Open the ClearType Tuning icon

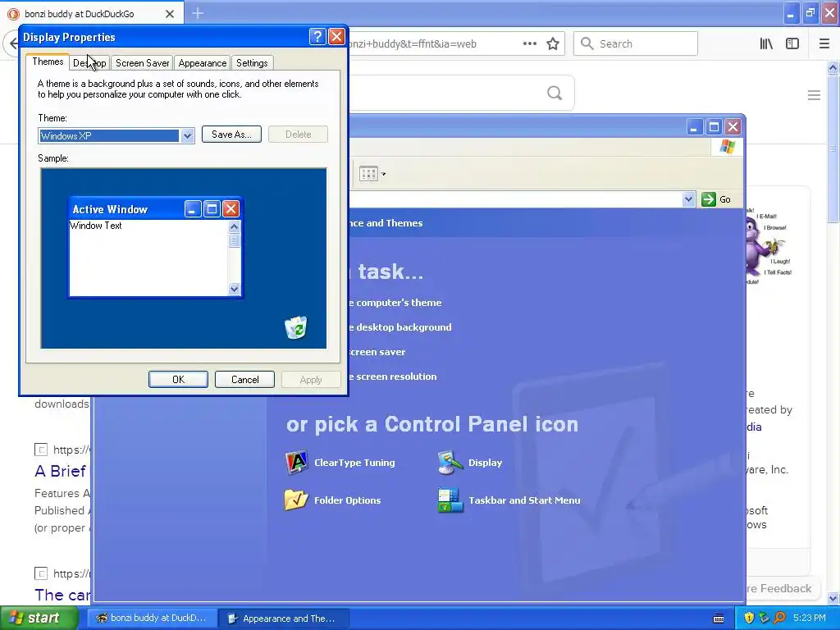coord(296,463)
